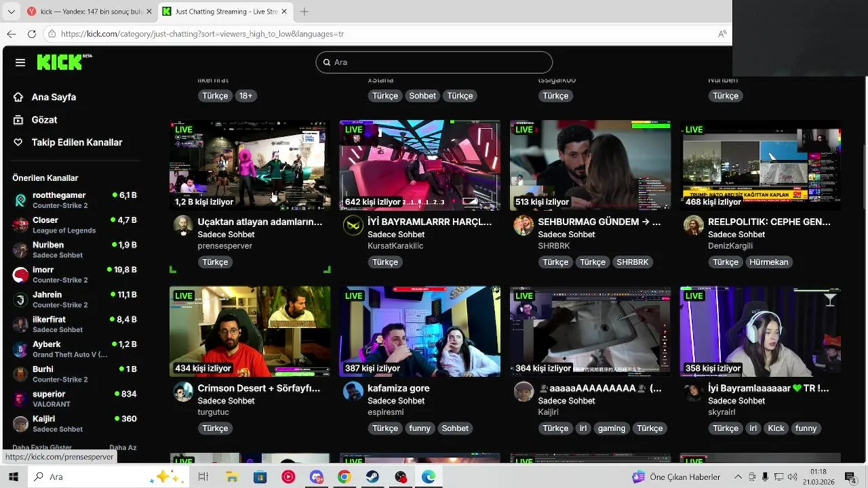
Task: Select the Just Chatting Streaming tab
Action: point(226,12)
